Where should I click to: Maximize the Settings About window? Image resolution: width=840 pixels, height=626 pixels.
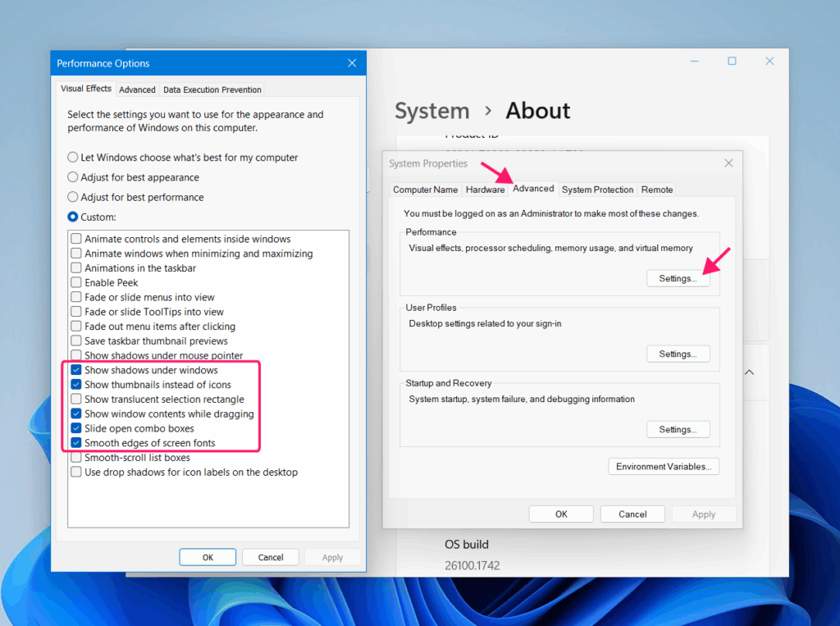coord(732,61)
